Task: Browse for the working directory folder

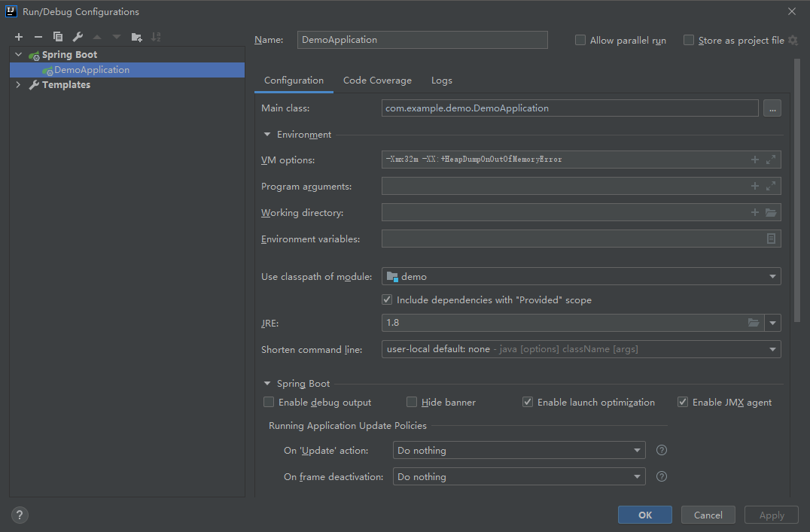Action: pyautogui.click(x=771, y=213)
